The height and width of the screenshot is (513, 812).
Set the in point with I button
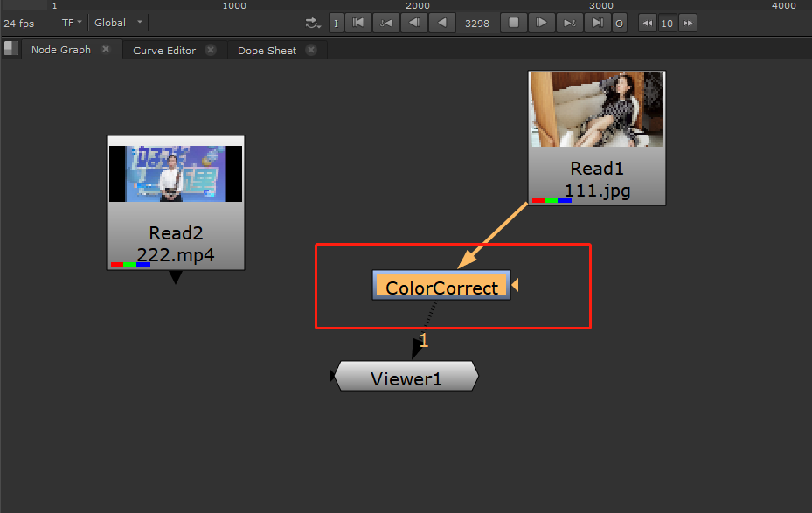(337, 24)
